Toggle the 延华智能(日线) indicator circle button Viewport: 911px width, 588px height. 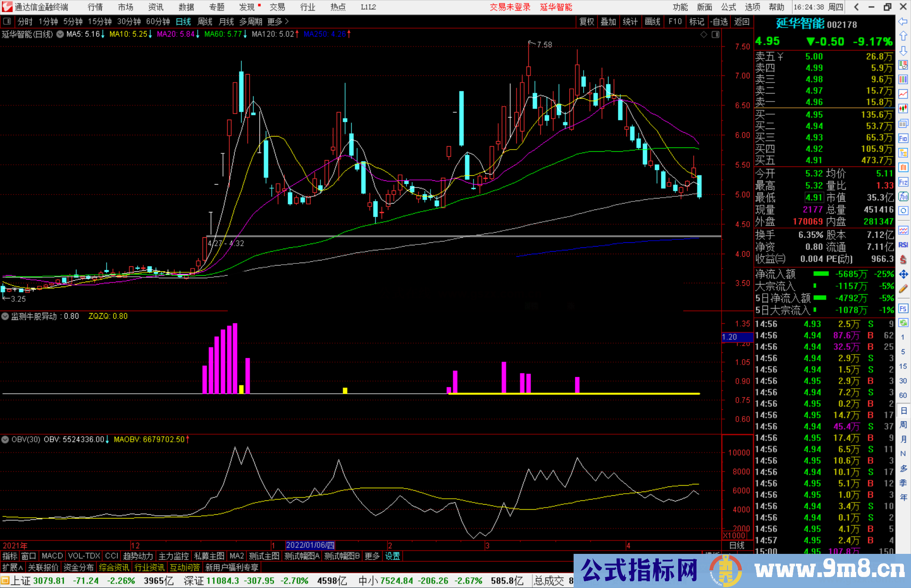point(60,34)
